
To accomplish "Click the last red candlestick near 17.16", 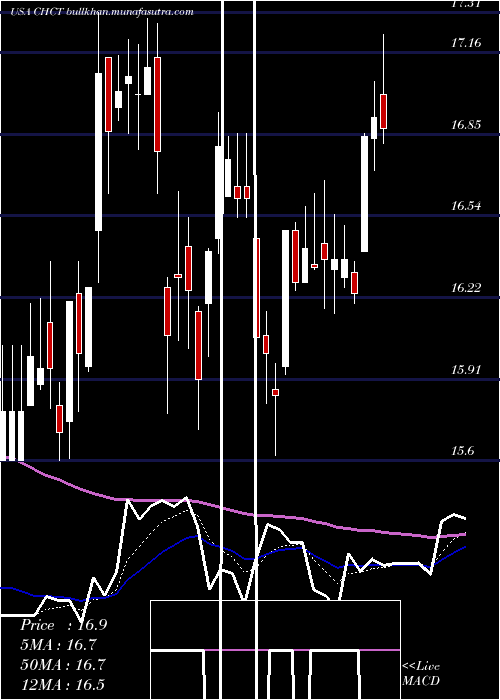I will pyautogui.click(x=383, y=111).
